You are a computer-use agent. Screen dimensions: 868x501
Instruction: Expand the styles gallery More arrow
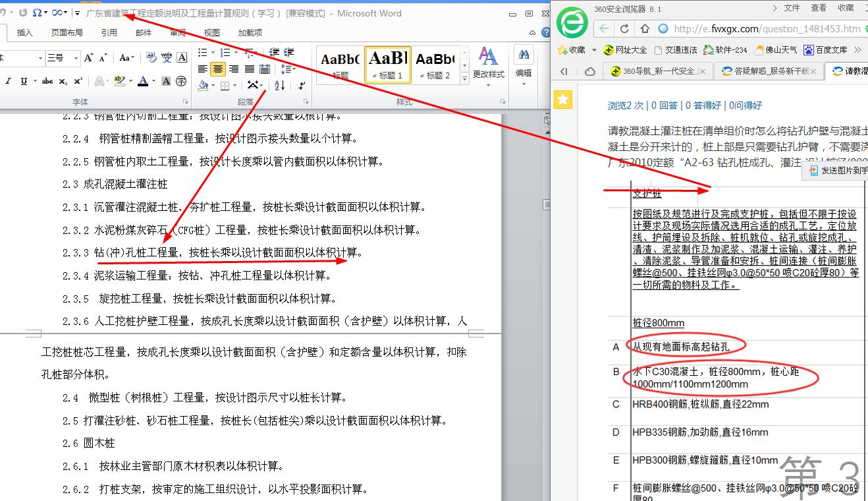(464, 78)
